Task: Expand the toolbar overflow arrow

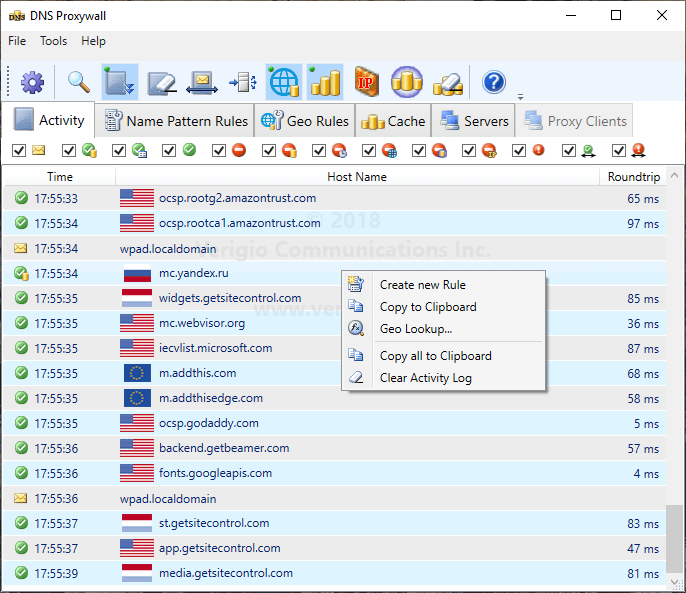Action: [x=520, y=97]
